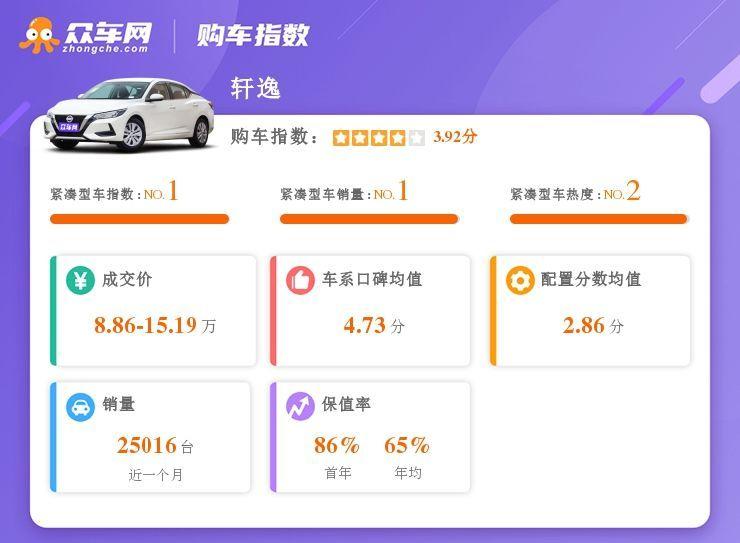Click the 轩逸 model name

coord(255,88)
